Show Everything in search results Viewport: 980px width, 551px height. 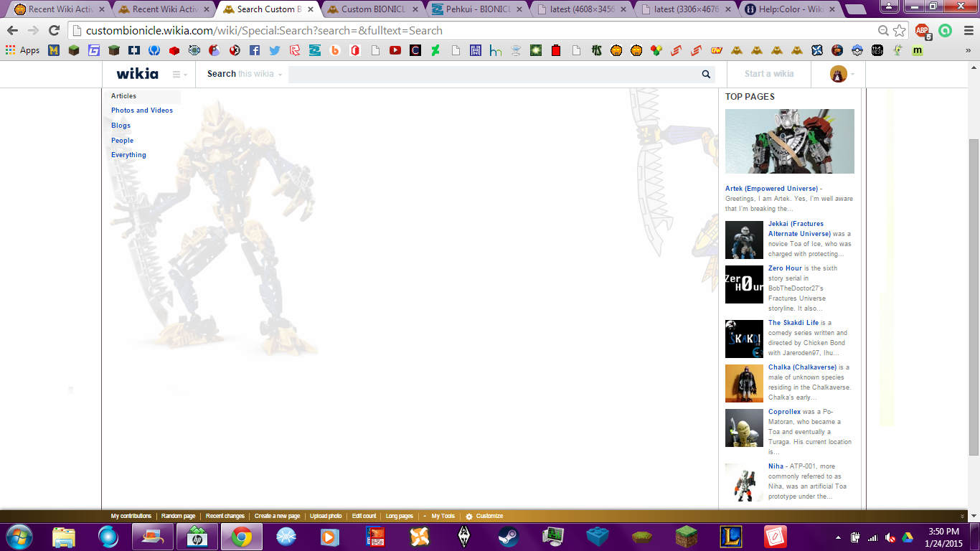click(x=128, y=155)
